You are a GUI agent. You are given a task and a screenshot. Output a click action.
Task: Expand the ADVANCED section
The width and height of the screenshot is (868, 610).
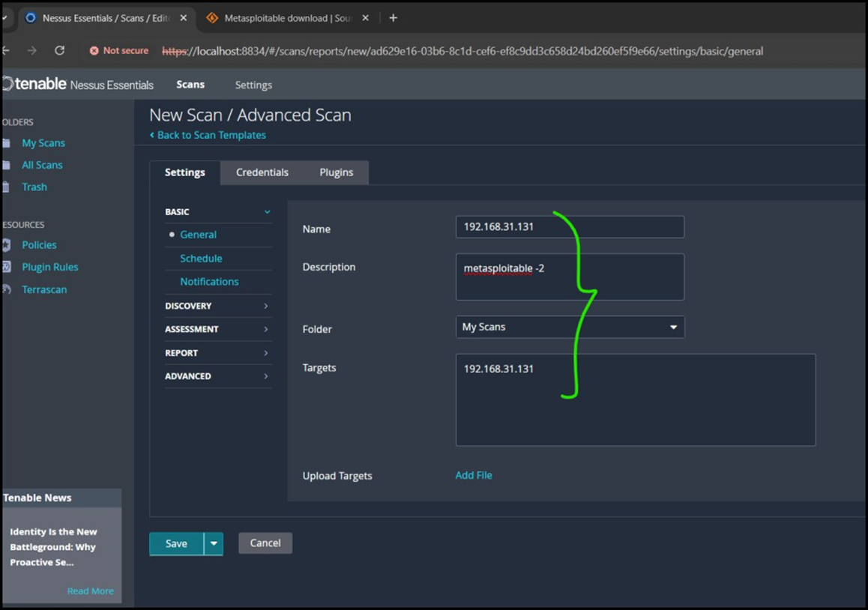(218, 376)
